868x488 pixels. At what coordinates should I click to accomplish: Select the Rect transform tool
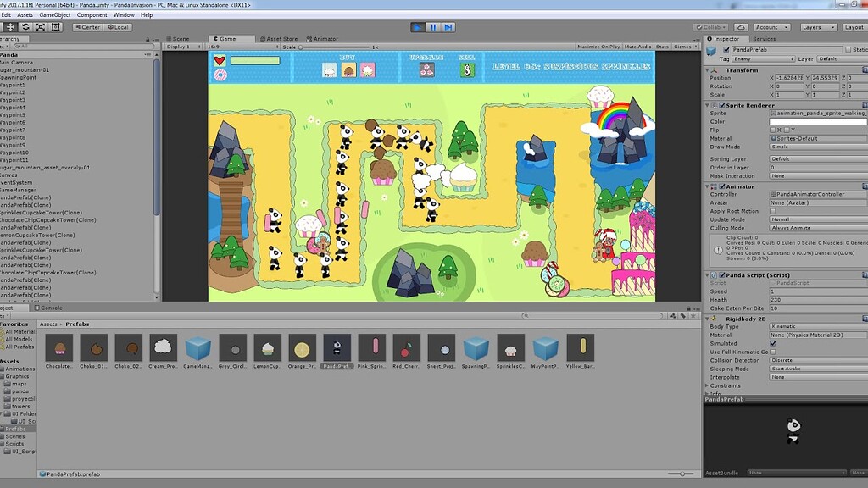(x=57, y=27)
